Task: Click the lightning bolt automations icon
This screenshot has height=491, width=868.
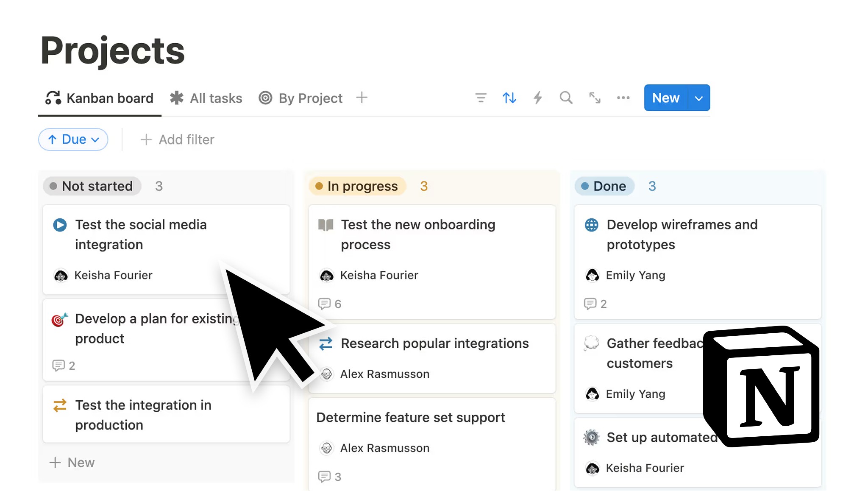Action: [x=537, y=98]
